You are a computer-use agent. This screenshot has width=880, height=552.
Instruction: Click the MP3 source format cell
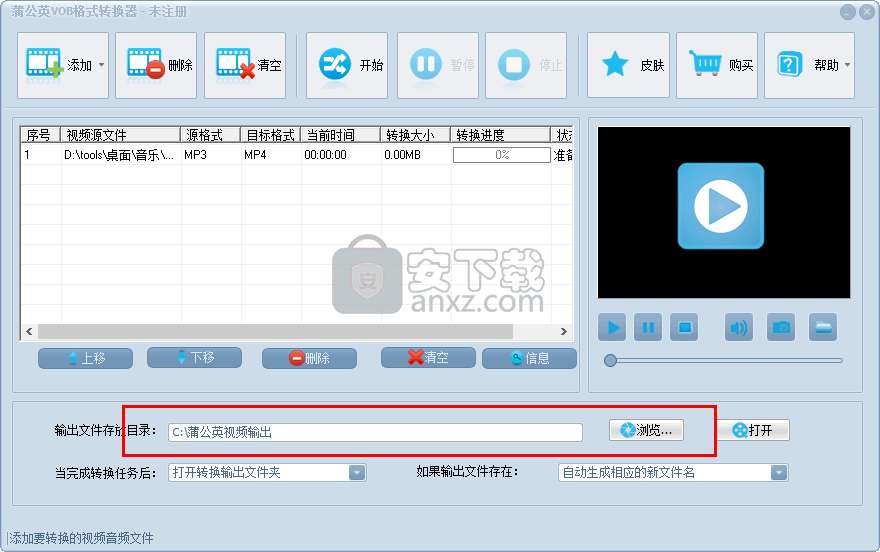tap(195, 155)
